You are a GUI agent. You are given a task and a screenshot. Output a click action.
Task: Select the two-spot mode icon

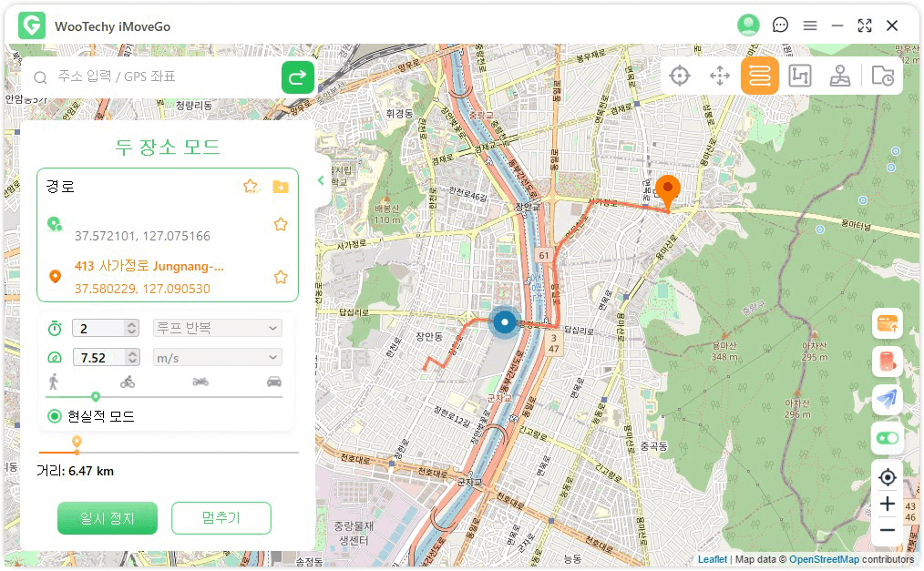tap(759, 76)
